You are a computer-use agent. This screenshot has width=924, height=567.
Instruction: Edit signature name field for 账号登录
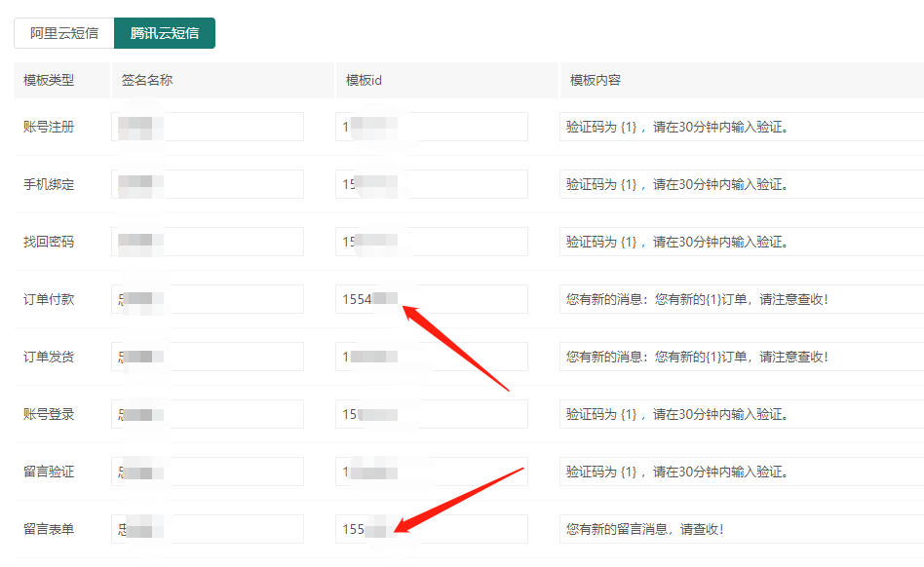point(208,414)
